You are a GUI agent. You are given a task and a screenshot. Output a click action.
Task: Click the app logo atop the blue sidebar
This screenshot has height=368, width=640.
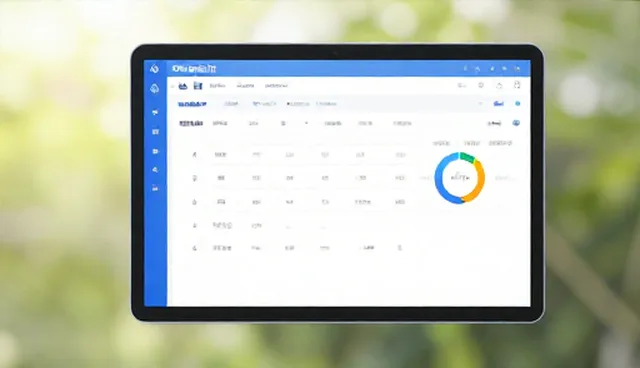155,69
